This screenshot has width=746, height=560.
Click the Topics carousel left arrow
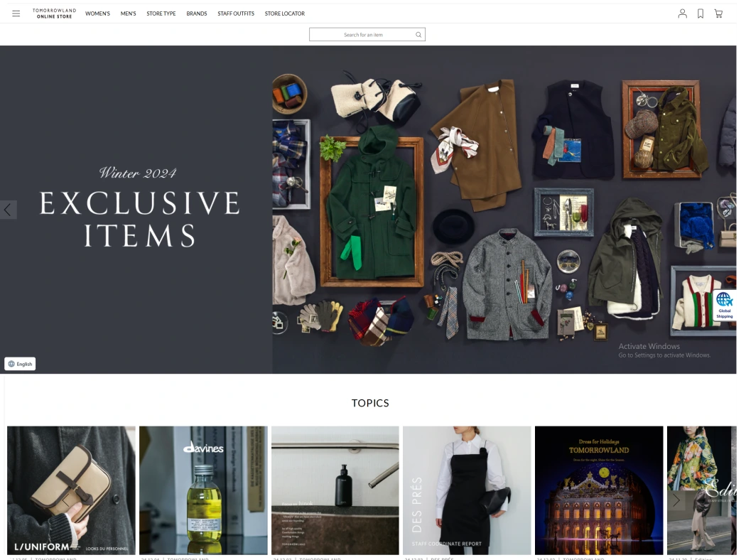tap(67, 500)
